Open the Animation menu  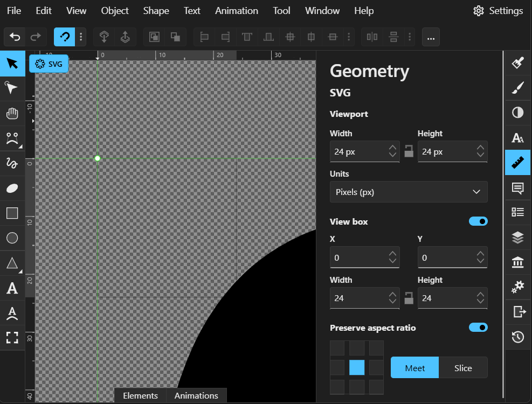pyautogui.click(x=236, y=11)
